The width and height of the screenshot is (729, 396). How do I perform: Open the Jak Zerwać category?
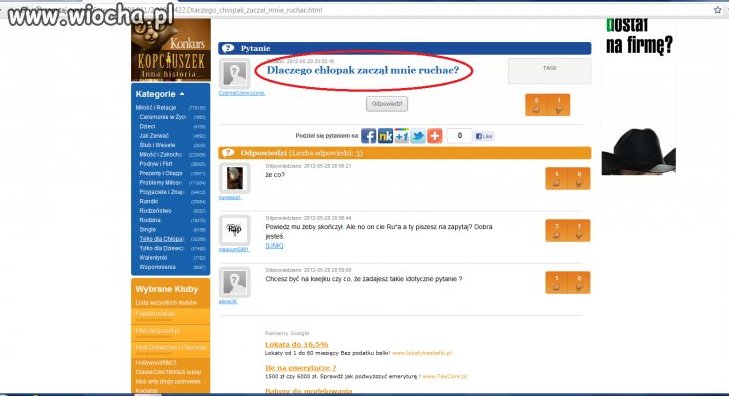coord(154,136)
